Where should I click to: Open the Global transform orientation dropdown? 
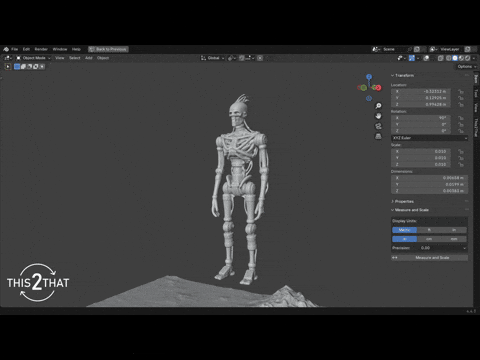(x=213, y=58)
